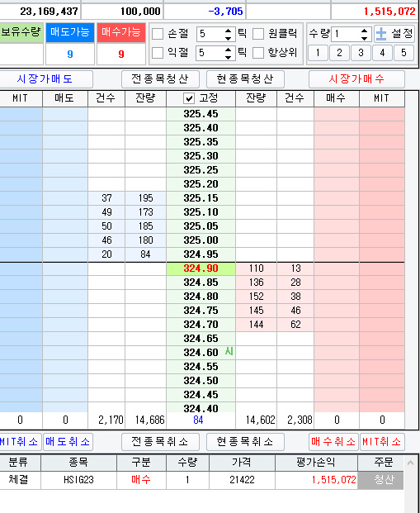
Task: Click the 매수가능 red label
Action: pos(121,32)
